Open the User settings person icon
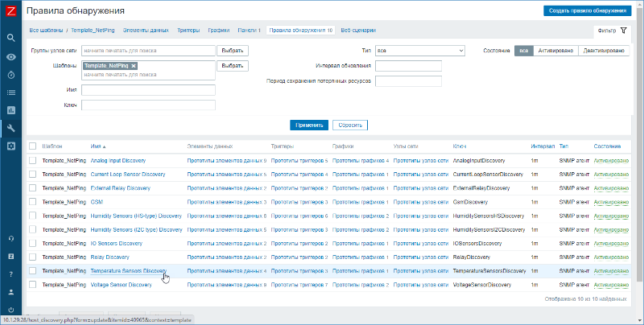This screenshot has width=644, height=325. click(x=11, y=292)
